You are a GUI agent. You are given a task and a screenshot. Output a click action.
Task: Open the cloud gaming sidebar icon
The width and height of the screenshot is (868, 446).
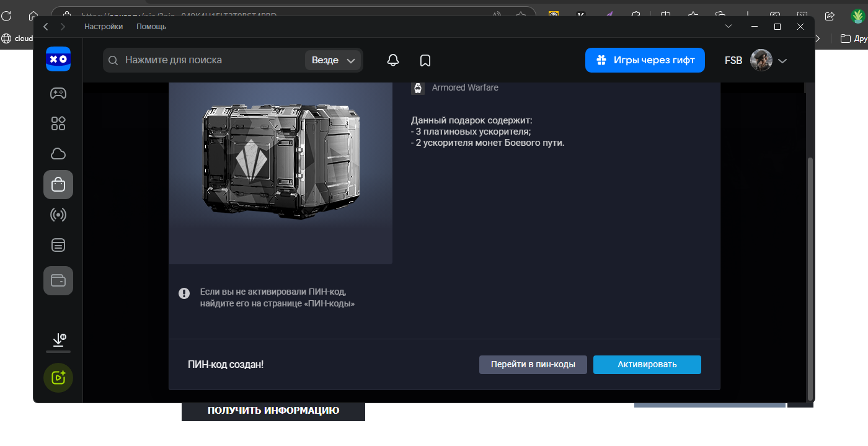58,154
